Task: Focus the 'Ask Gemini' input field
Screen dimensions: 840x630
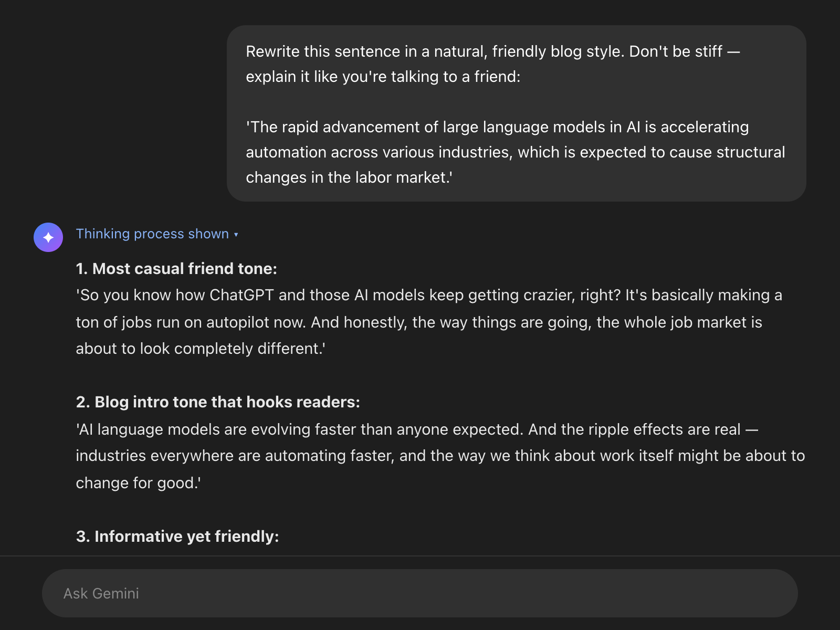Action: 420,593
